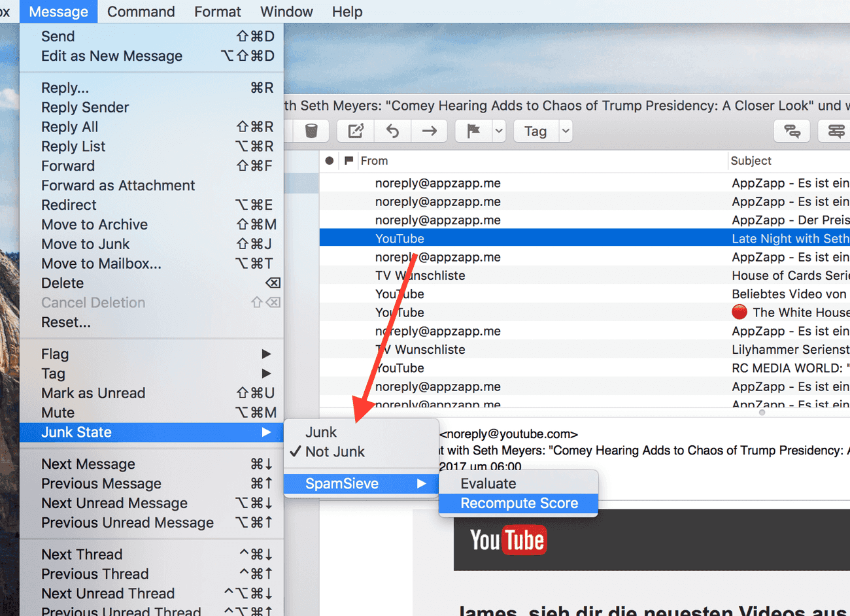Choose Next Unread Thread

tap(152, 594)
